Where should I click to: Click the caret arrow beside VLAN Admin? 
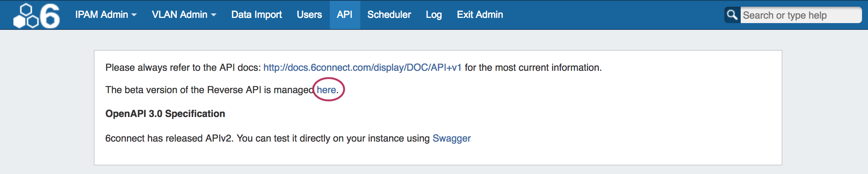(214, 15)
